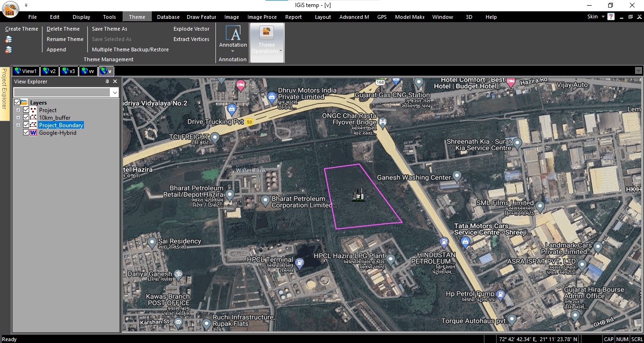Click the add theme layers icon
The image size is (644, 343).
tap(9, 40)
